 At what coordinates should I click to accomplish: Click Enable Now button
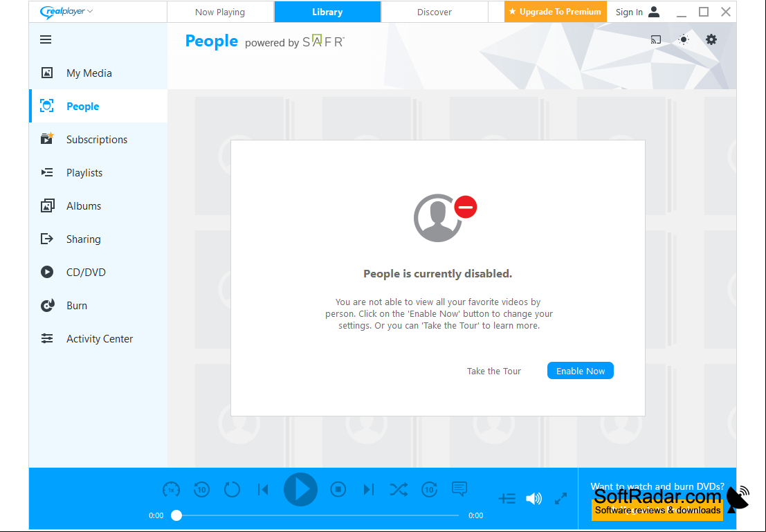[581, 371]
